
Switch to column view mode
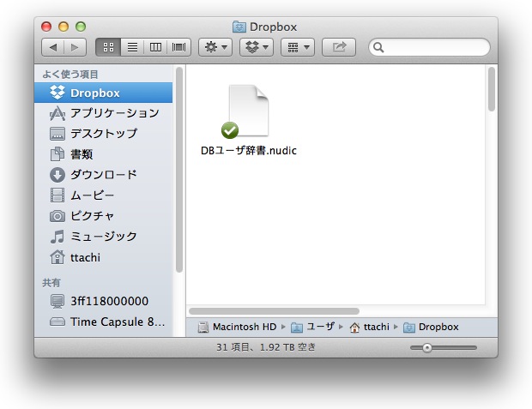coord(155,47)
